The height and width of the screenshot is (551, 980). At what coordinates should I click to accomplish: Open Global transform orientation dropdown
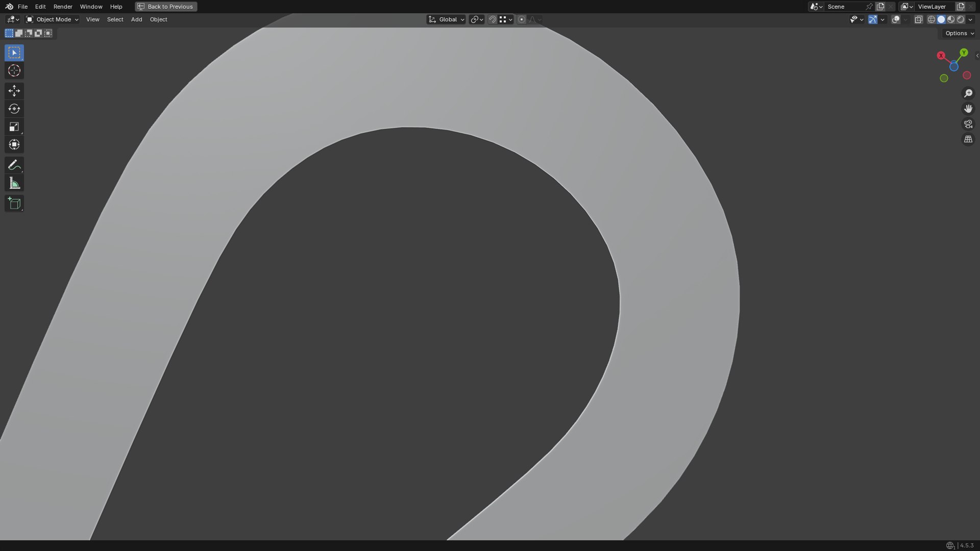pyautogui.click(x=446, y=19)
